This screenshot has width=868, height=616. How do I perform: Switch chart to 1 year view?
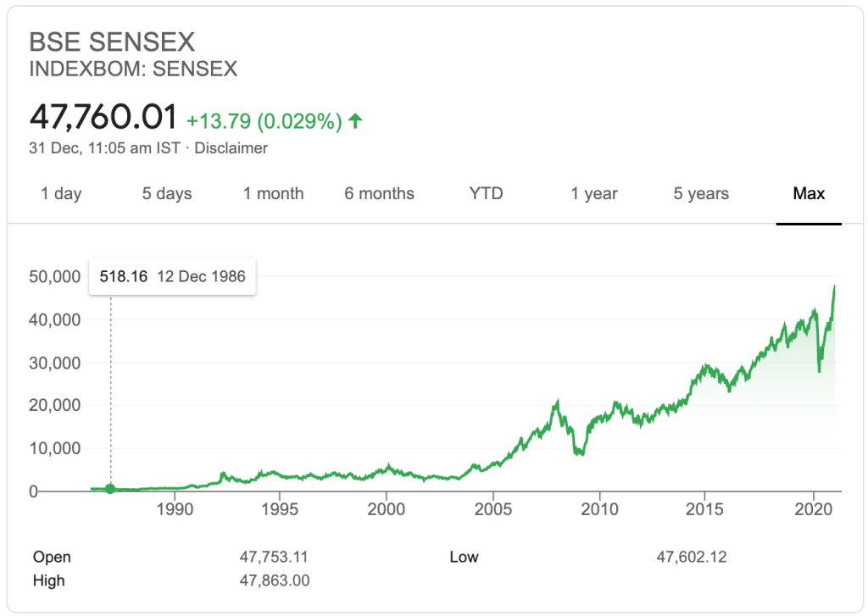594,194
